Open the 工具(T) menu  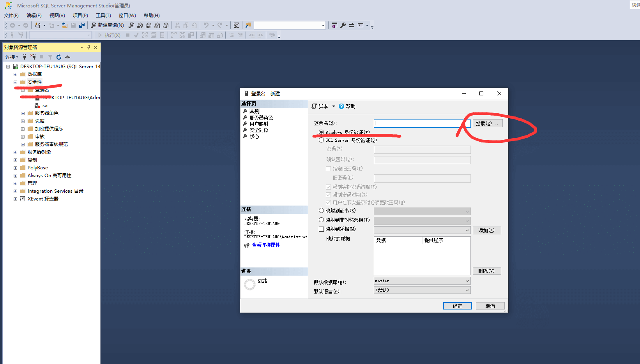103,16
